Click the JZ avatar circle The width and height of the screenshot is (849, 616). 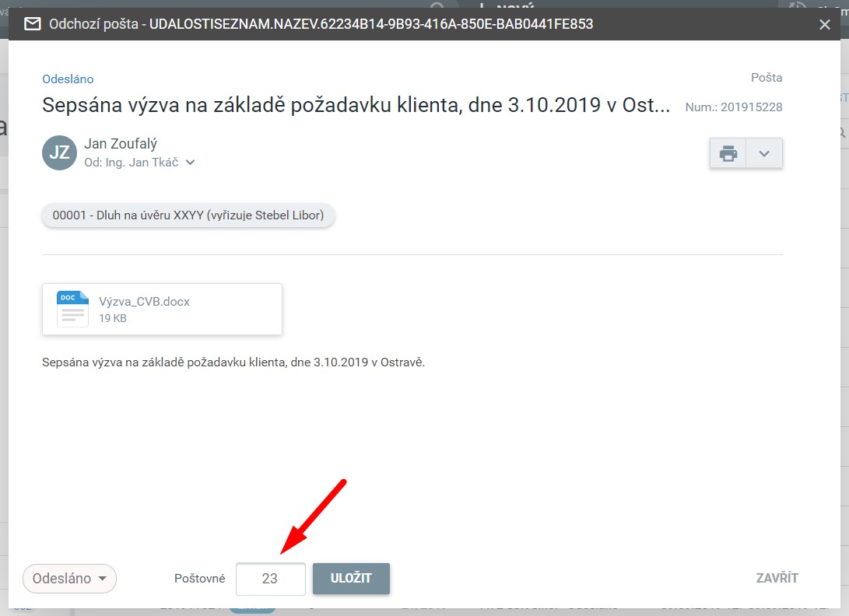(59, 152)
